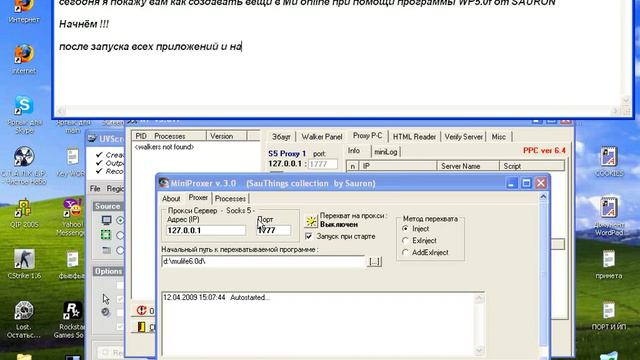Click the program path field d:\mulife6.0d\
This screenshot has width=640, height=360.
(263, 261)
